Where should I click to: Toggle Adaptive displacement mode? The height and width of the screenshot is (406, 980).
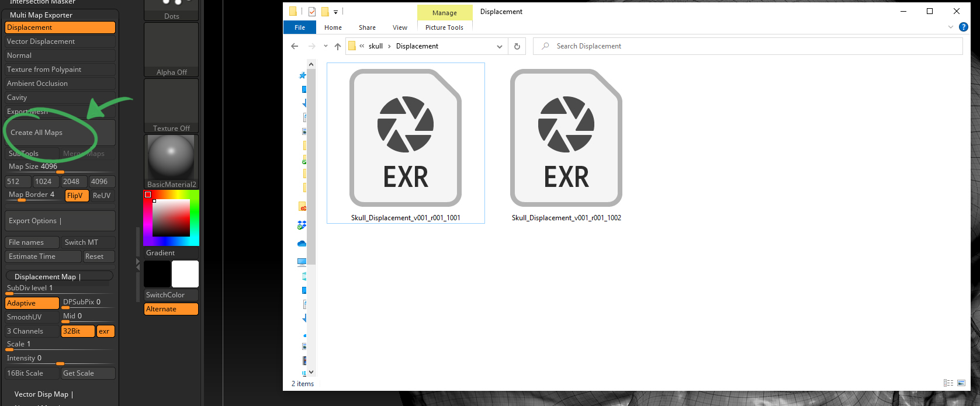click(32, 303)
